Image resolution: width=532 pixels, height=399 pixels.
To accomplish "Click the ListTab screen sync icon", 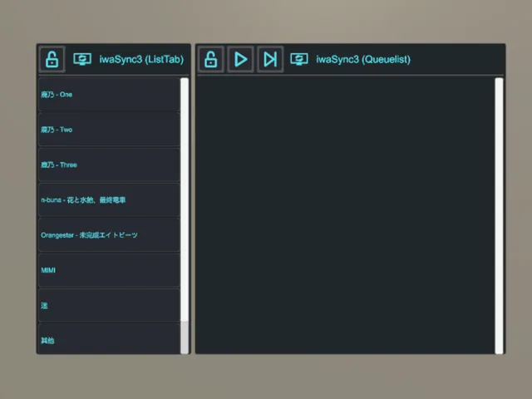I will coord(82,59).
